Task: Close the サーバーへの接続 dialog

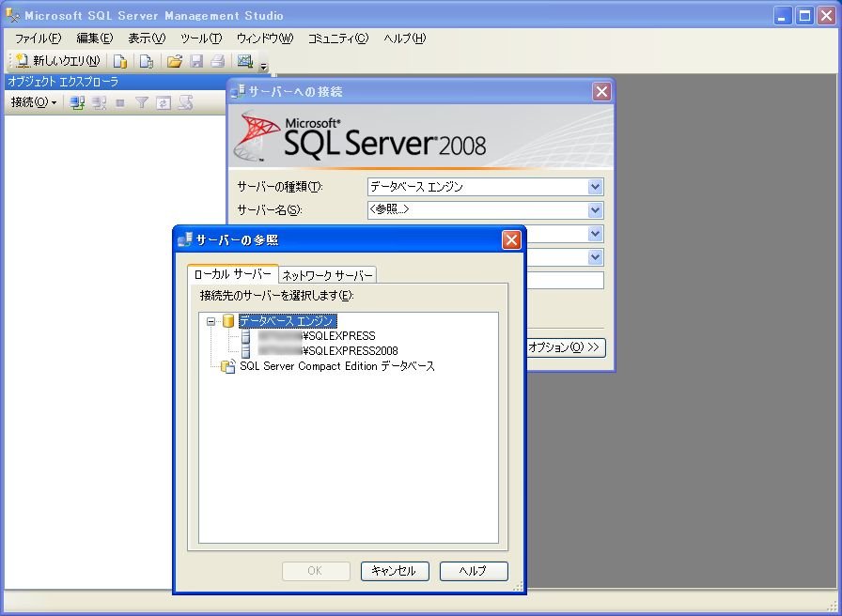Action: [x=602, y=92]
